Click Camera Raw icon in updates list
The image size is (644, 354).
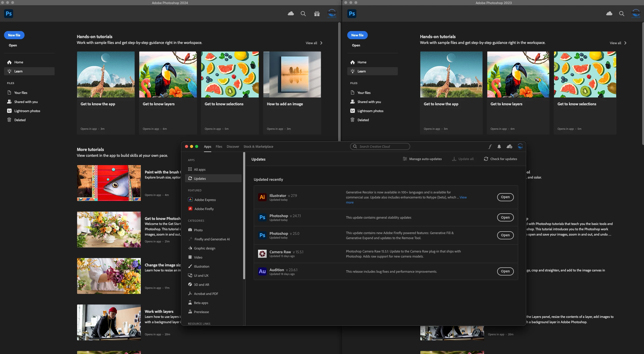262,254
